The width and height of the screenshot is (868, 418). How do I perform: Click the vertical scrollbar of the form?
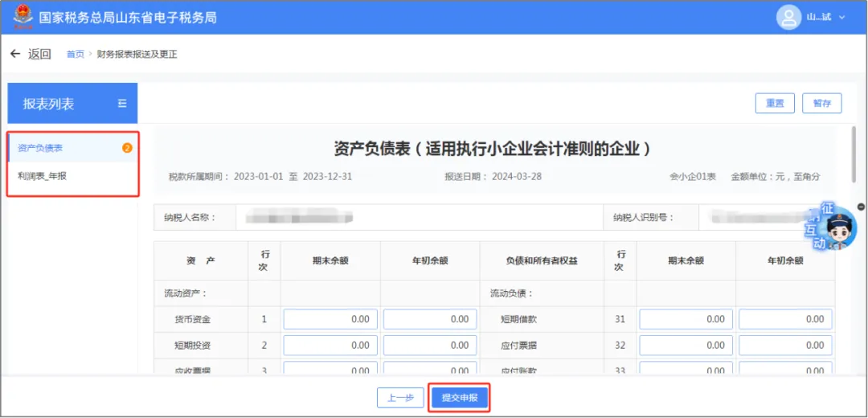click(854, 155)
